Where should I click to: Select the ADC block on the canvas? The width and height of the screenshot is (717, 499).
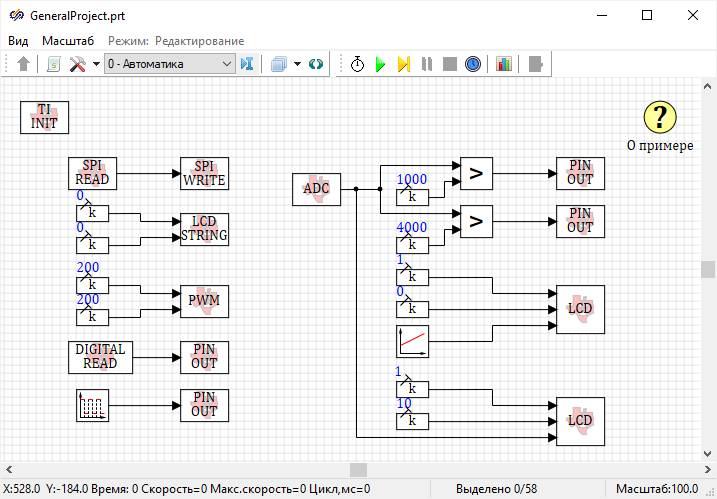coord(316,189)
